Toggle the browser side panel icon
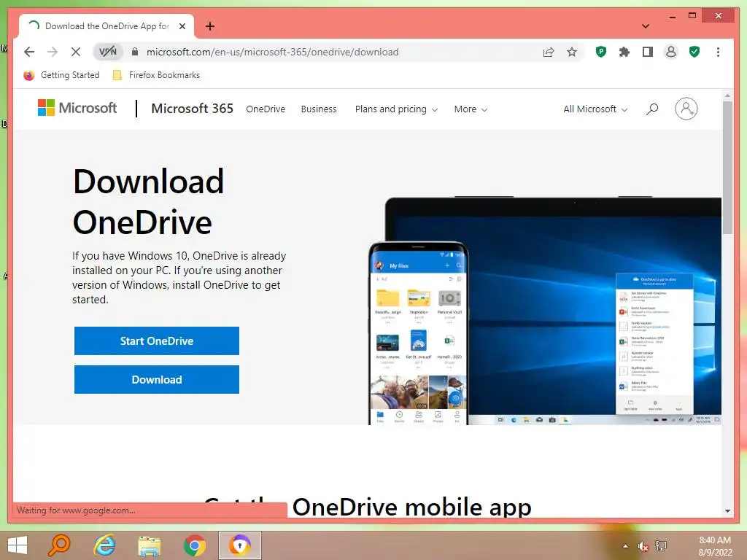The height and width of the screenshot is (560, 747). point(648,52)
